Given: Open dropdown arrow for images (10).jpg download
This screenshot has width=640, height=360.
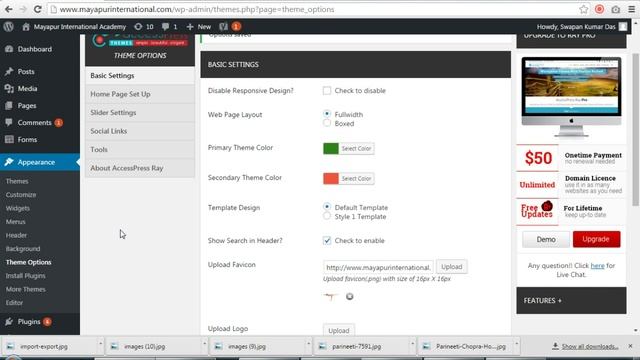Looking at the screenshot, I should coord(204,344).
